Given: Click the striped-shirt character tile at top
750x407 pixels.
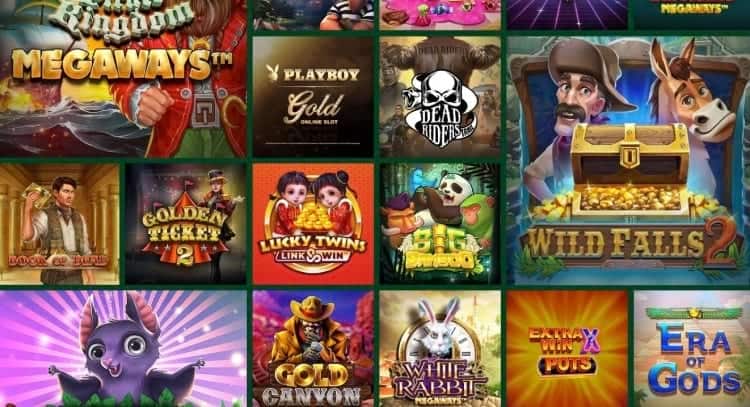Looking at the screenshot, I should 313,15.
